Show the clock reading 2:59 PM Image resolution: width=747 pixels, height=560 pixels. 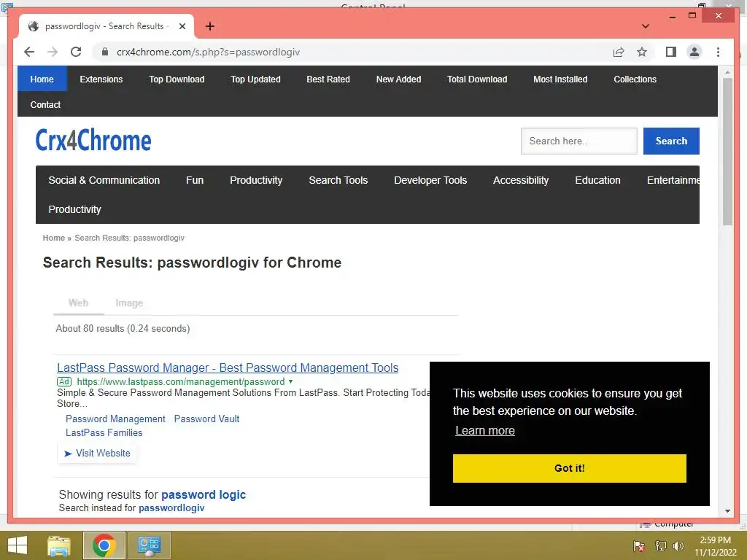tap(715, 540)
